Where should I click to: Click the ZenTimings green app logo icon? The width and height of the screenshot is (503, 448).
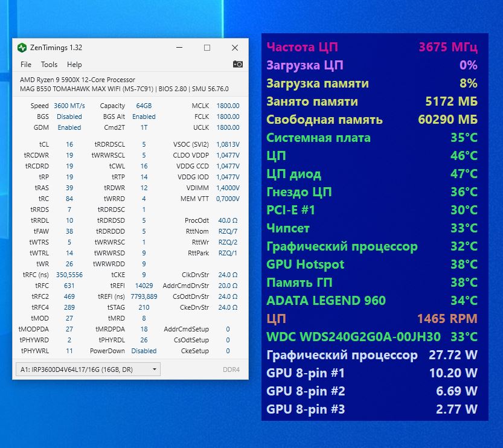click(x=22, y=48)
